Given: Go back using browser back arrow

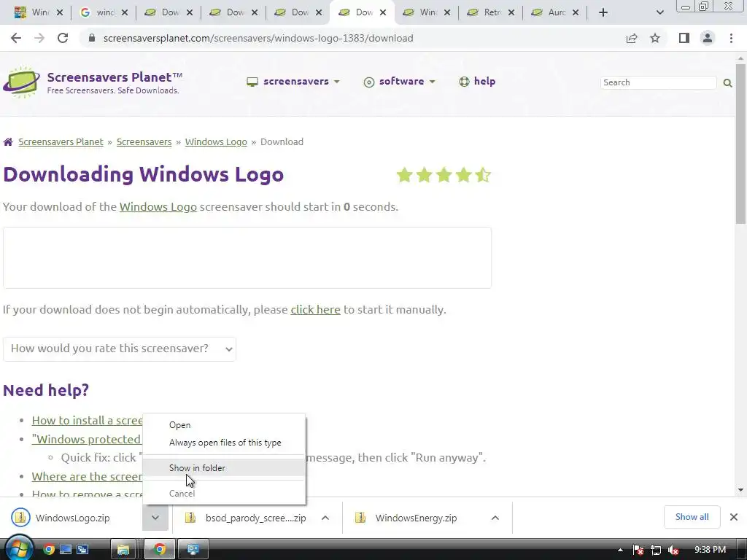Looking at the screenshot, I should [x=16, y=38].
